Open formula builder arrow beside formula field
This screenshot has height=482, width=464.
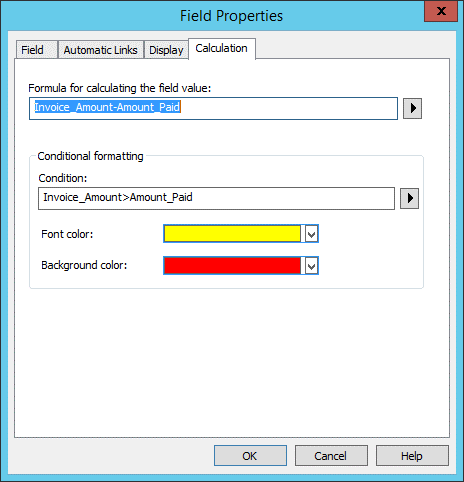click(x=412, y=108)
